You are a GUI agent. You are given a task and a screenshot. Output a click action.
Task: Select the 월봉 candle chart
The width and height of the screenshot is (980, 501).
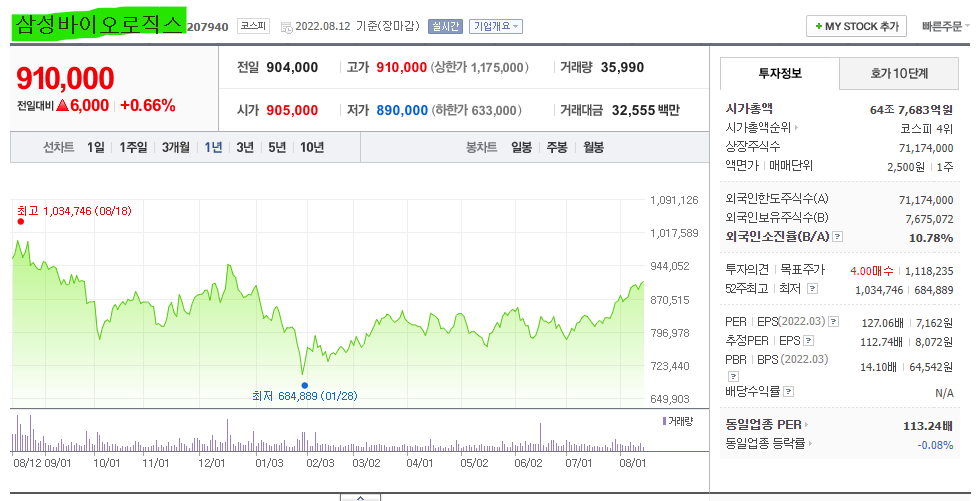coord(593,147)
